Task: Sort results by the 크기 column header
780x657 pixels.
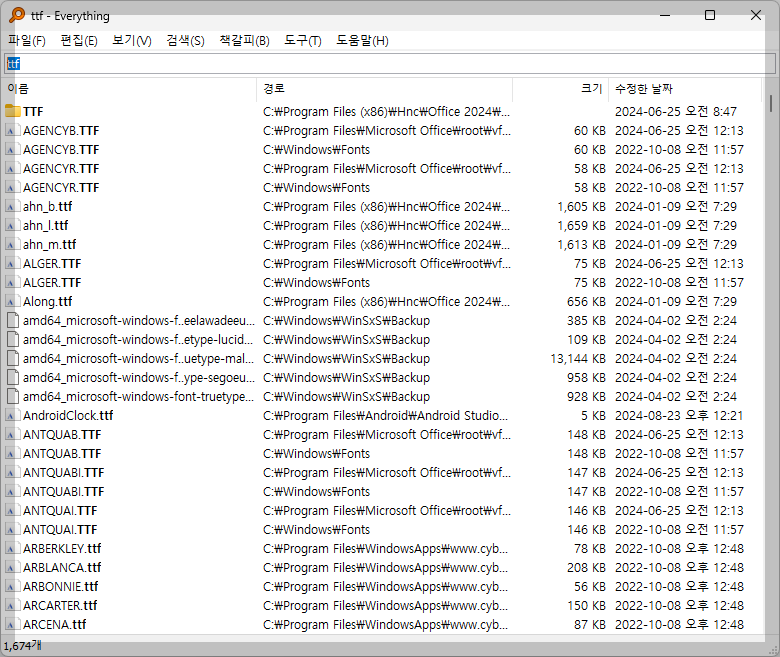Action: (x=560, y=89)
